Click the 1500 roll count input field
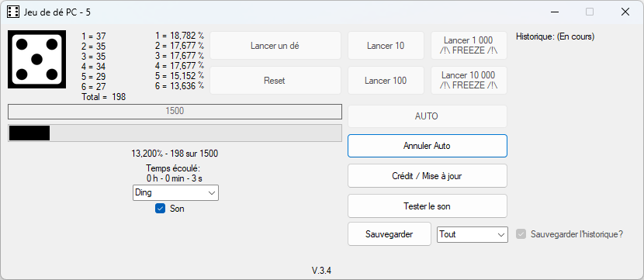 (175, 111)
